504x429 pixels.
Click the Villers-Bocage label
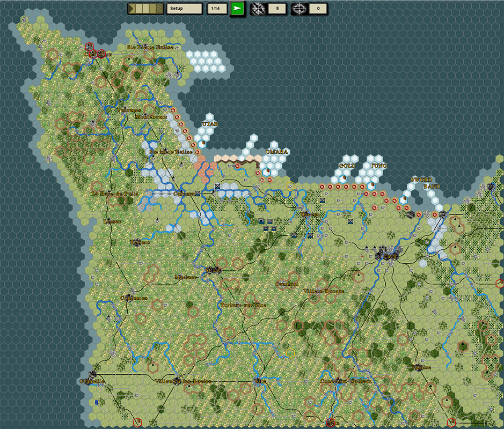(324, 291)
